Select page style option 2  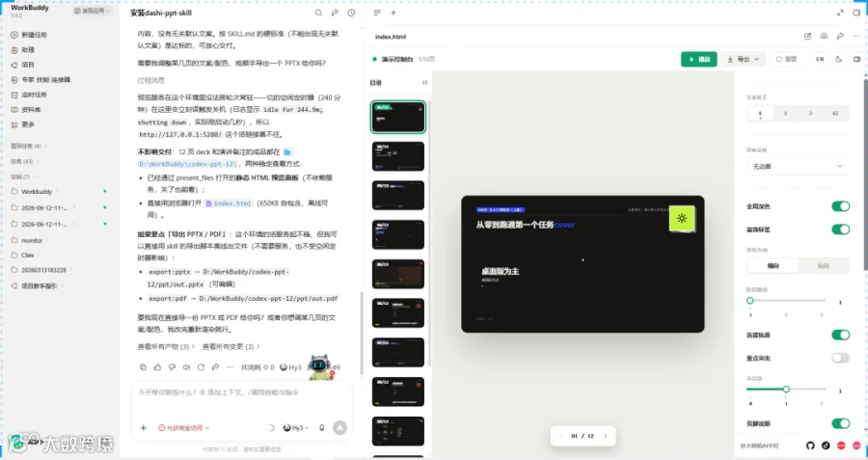(x=785, y=113)
